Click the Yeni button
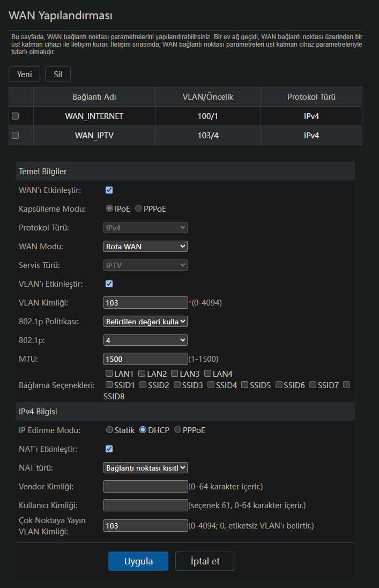This screenshot has height=588, width=379. tap(24, 75)
